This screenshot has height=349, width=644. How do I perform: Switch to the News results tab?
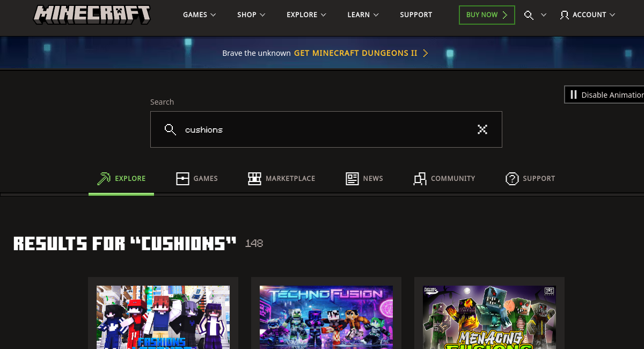[364, 179]
